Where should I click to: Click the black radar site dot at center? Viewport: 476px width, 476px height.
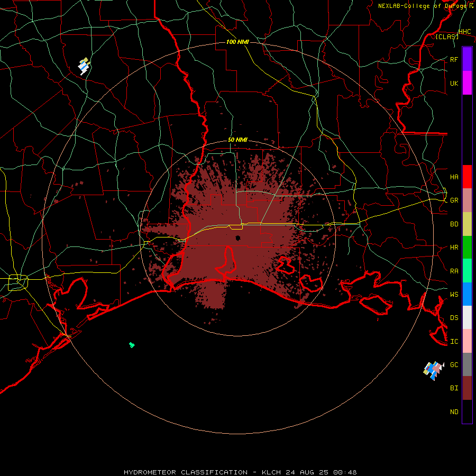pos(237,238)
